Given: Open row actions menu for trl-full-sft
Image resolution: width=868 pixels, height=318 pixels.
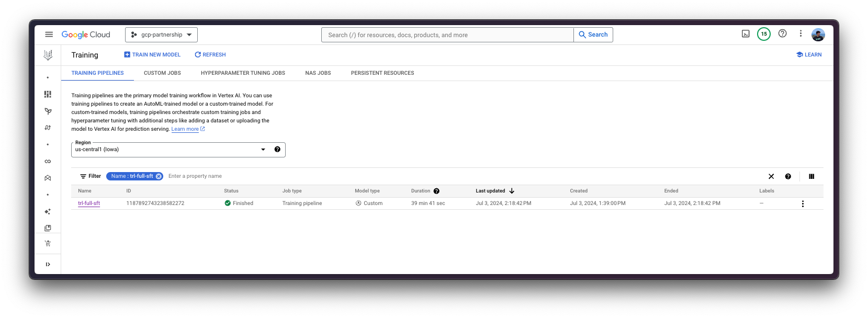Looking at the screenshot, I should point(803,203).
